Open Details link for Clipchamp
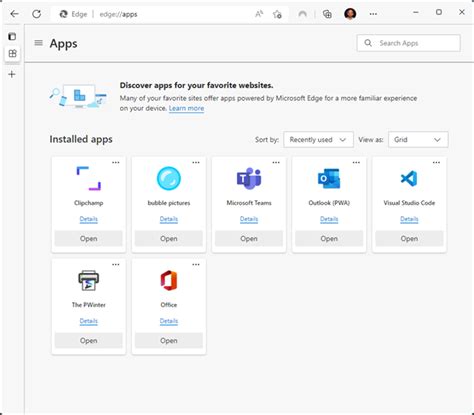 (89, 219)
